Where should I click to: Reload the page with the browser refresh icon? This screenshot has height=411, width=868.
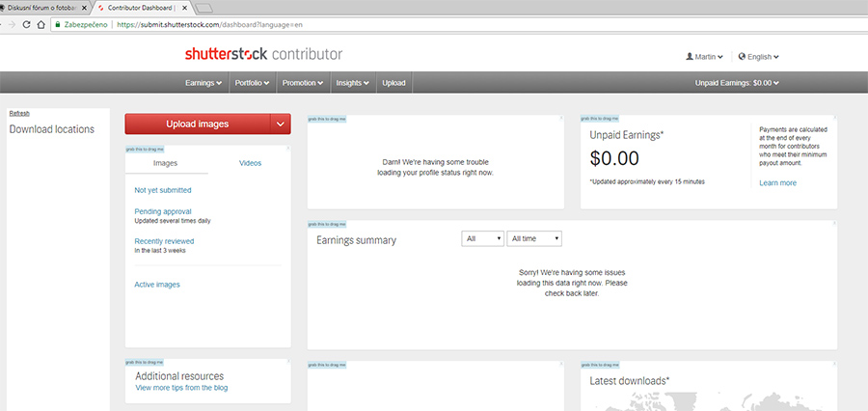[x=25, y=24]
